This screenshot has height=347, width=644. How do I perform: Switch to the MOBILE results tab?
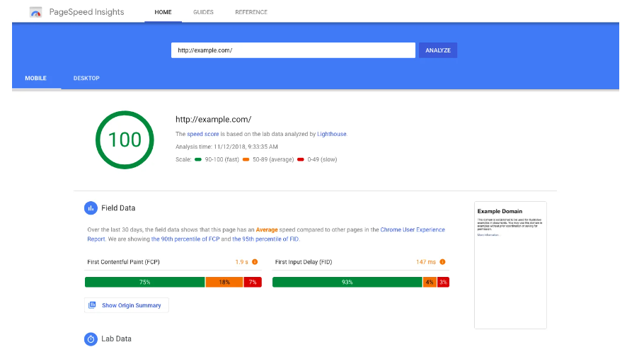pos(36,78)
